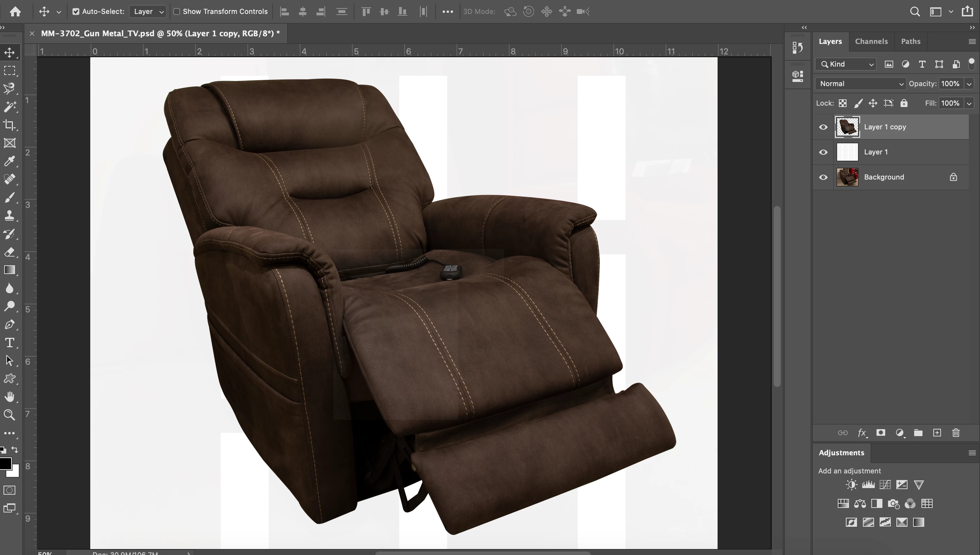The image size is (980, 555).
Task: Select the Eraser tool
Action: [9, 252]
